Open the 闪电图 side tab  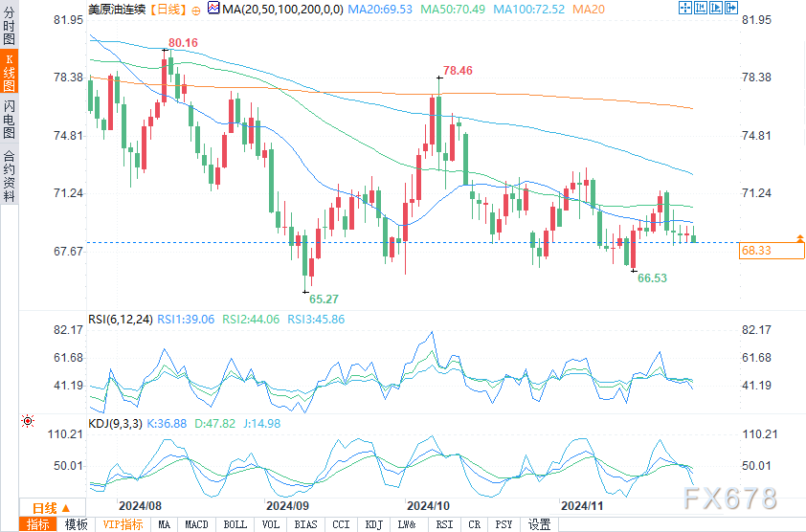tap(9, 119)
